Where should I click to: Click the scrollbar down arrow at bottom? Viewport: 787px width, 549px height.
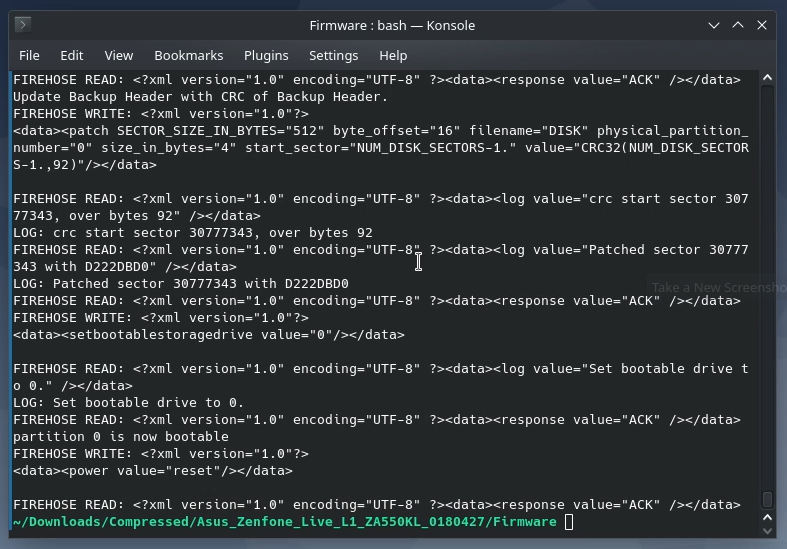767,530
